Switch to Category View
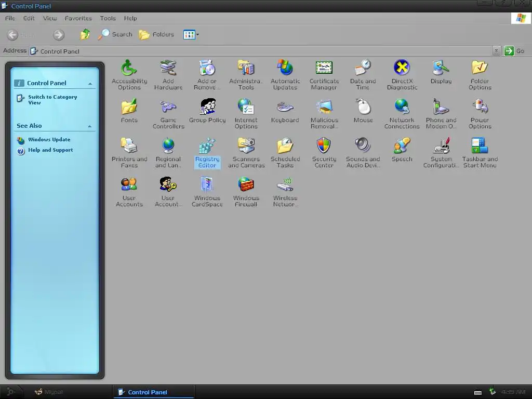Image resolution: width=532 pixels, height=399 pixels. click(52, 100)
